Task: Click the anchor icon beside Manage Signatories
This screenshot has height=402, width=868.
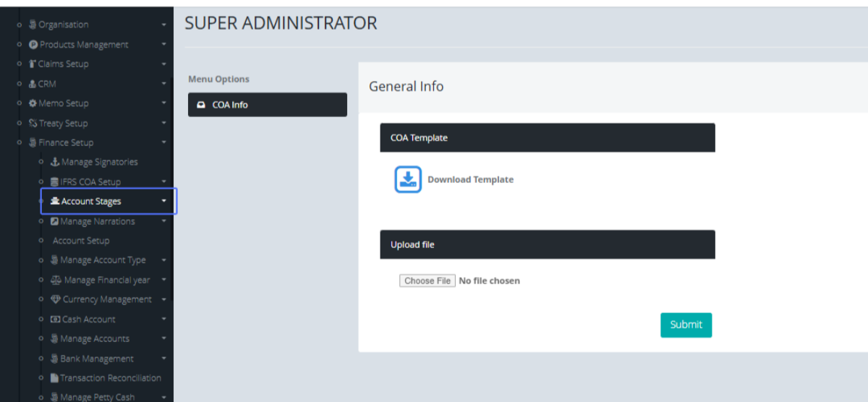Action: (x=54, y=162)
